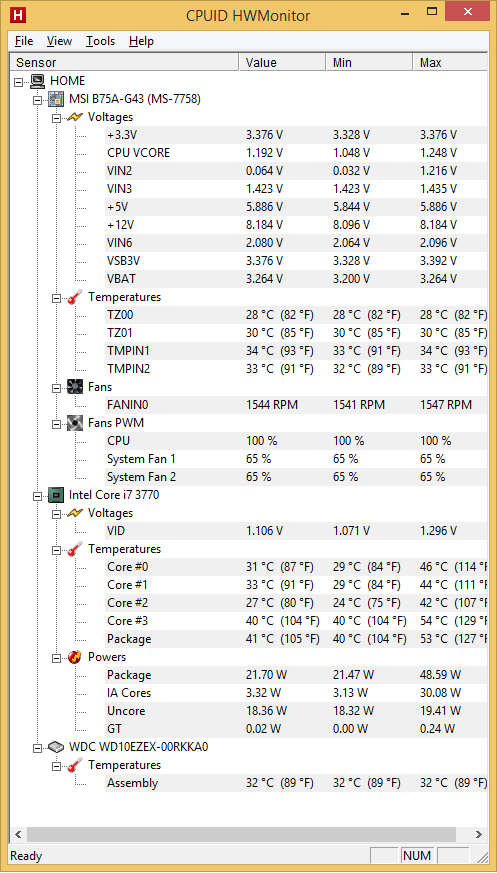Viewport: 497px width, 873px height.
Task: Click the Value column header
Action: 282,62
